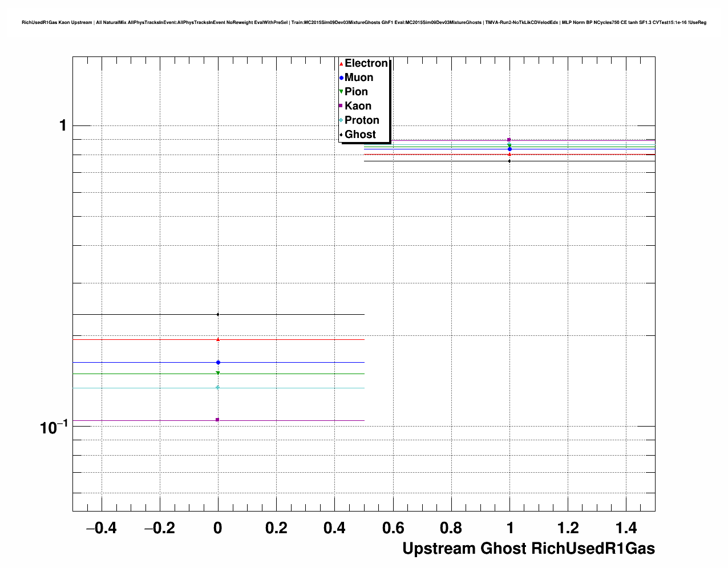Click the green Pion data point at x=0
The height and width of the screenshot is (568, 728).
(218, 374)
